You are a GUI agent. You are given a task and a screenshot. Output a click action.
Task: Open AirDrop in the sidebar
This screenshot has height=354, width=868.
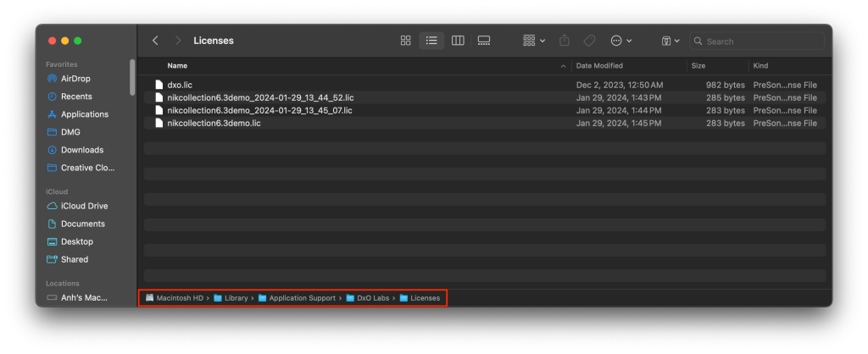point(75,79)
